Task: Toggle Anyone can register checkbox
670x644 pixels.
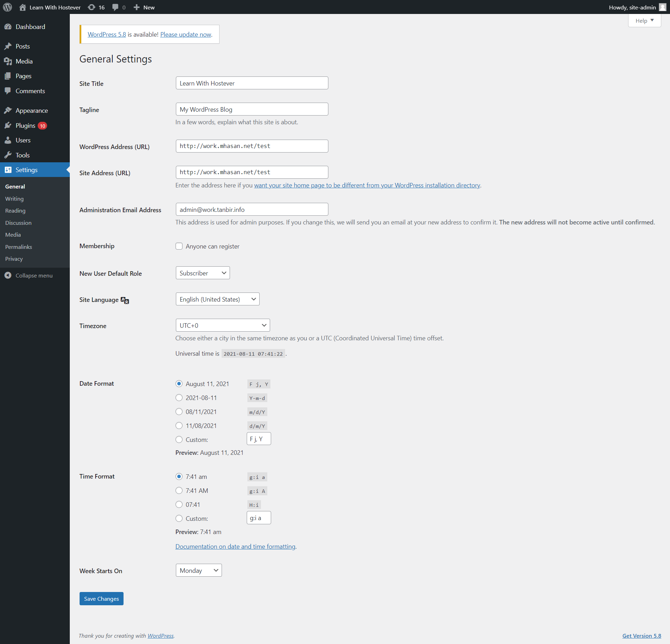Action: click(x=179, y=246)
